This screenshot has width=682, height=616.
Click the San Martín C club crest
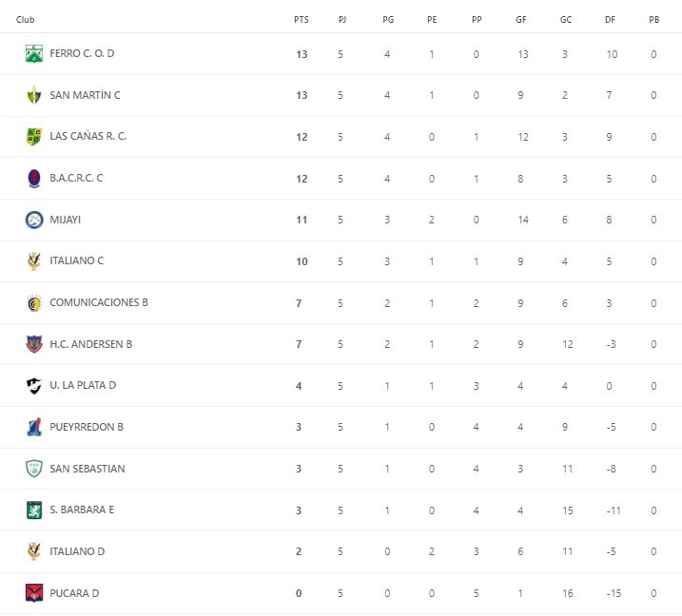34,95
